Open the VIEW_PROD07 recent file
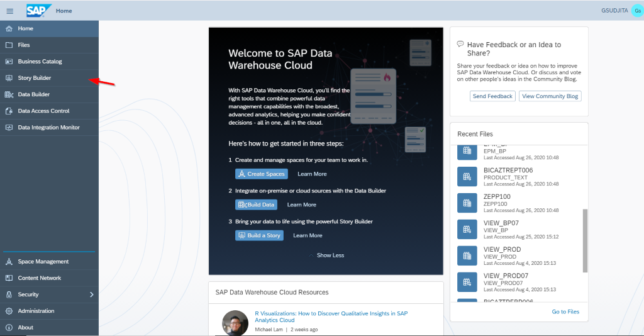The width and height of the screenshot is (644, 336). tap(519, 282)
